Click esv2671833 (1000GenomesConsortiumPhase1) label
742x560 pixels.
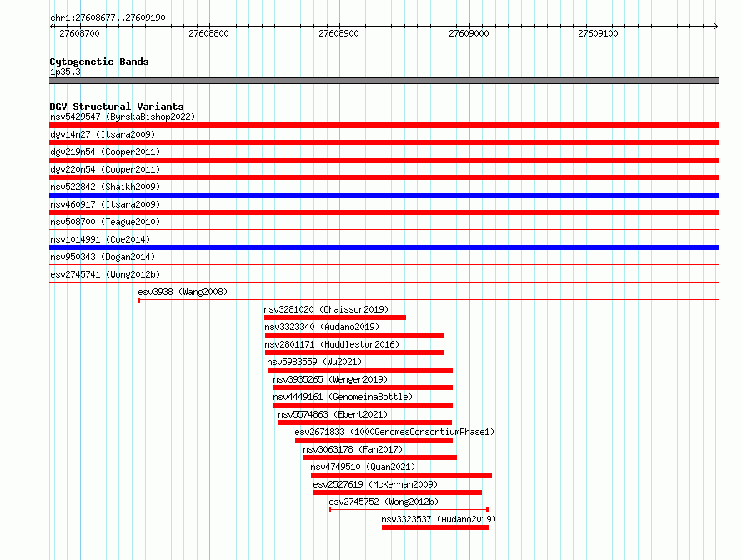[x=394, y=432]
